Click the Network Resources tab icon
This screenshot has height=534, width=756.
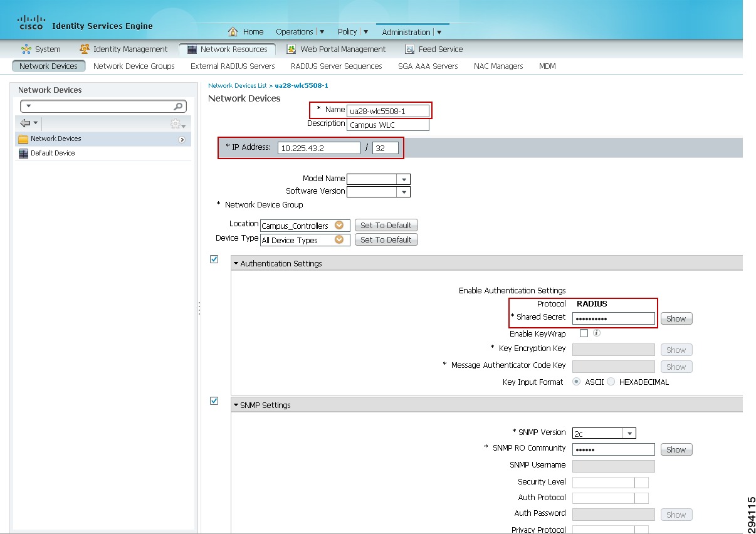pyautogui.click(x=192, y=49)
